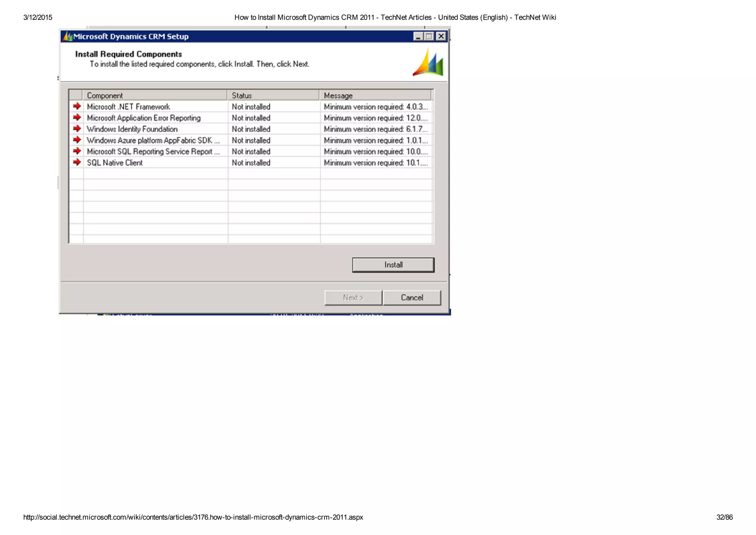This screenshot has width=756, height=535.
Task: Select the Windows Azure platform AppFabric SDK row
Action: [x=251, y=140]
